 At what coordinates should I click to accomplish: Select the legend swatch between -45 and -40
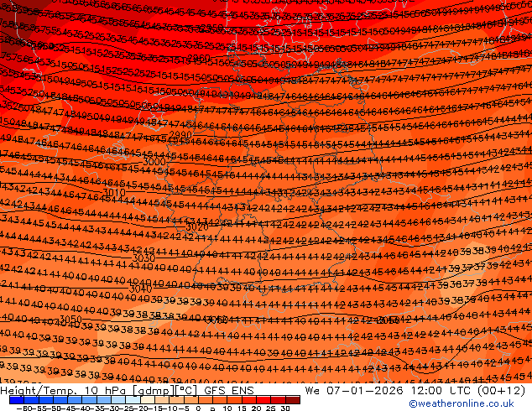pyautogui.click(x=75, y=400)
